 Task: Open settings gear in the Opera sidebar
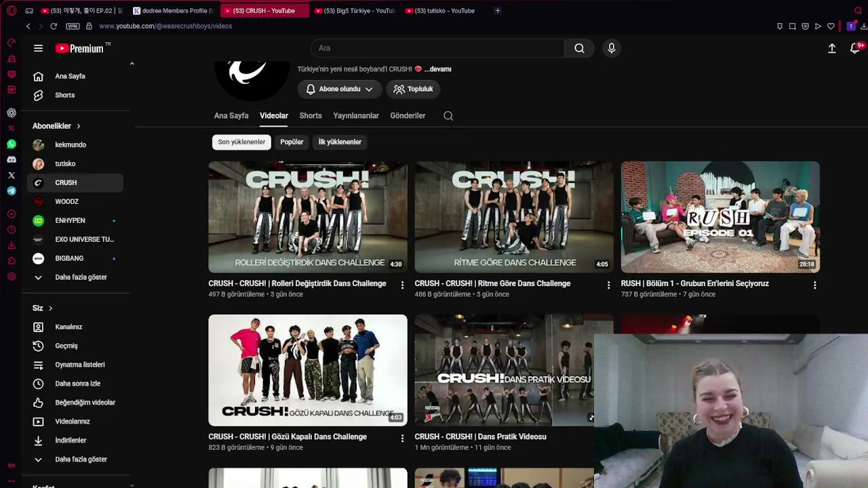pos(12,277)
